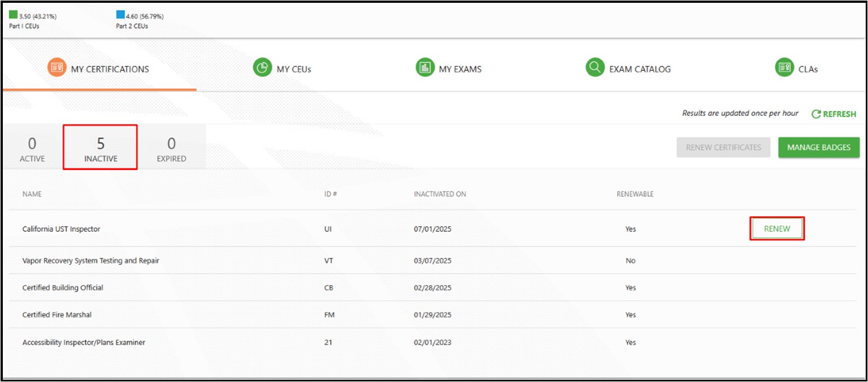Select Accessibility Inspector/Plans Examiner entry
Viewport: 868px width, 382px height.
pos(84,342)
